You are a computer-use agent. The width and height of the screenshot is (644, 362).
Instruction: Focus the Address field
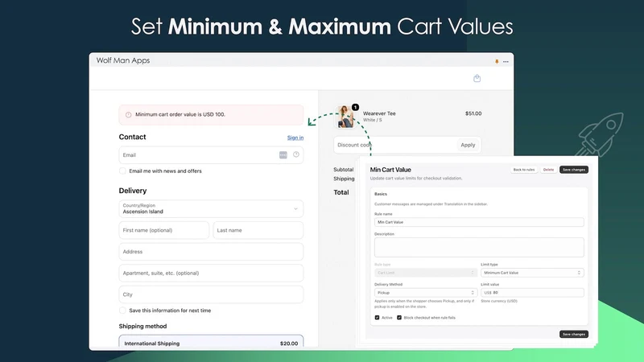(211, 252)
